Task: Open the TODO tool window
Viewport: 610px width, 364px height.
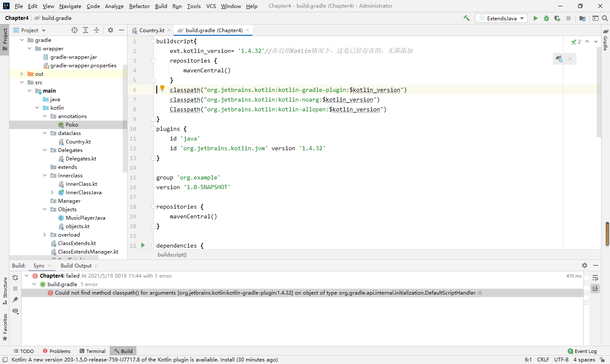Action: tap(24, 351)
